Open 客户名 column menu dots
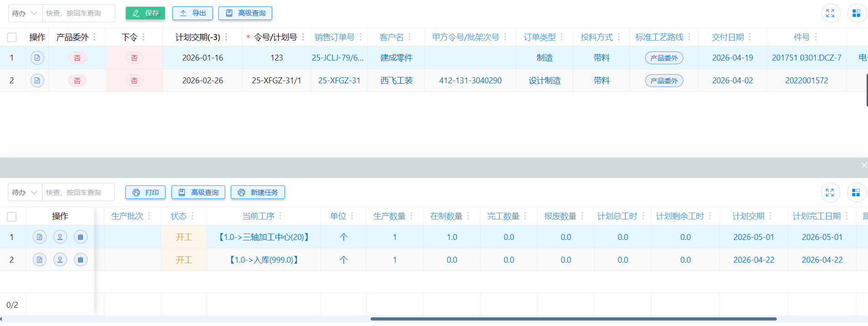The height and width of the screenshot is (326, 868). click(x=409, y=37)
